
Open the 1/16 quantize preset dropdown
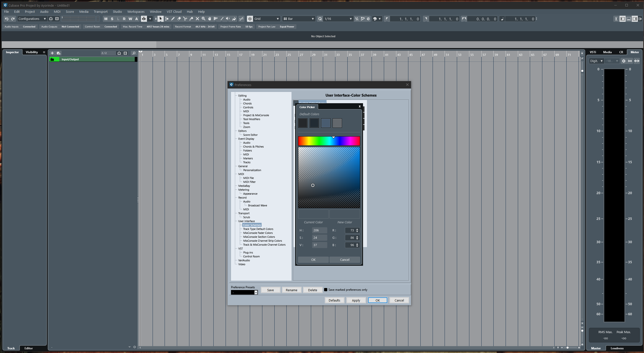point(338,19)
